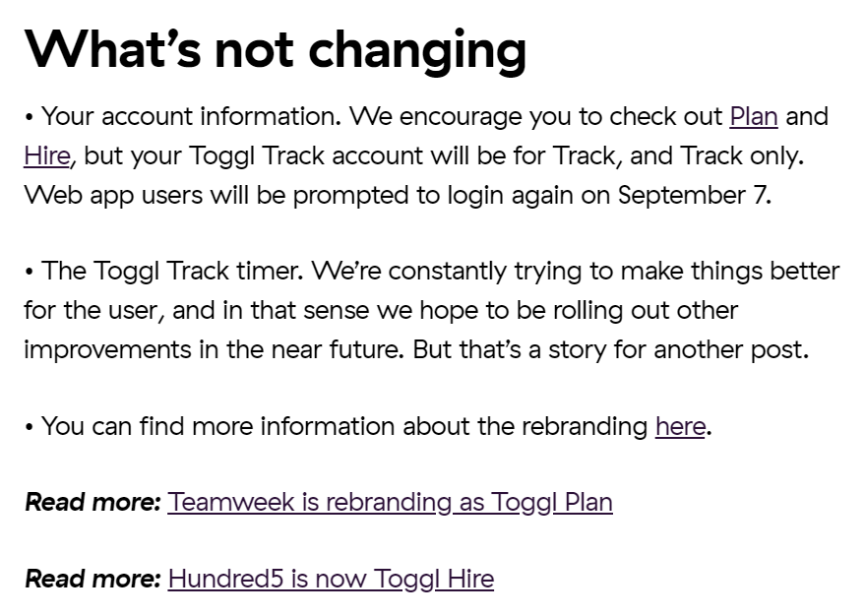This screenshot has height=616, width=865.
Task: Click the 'Web app users' line
Action: click(x=398, y=195)
